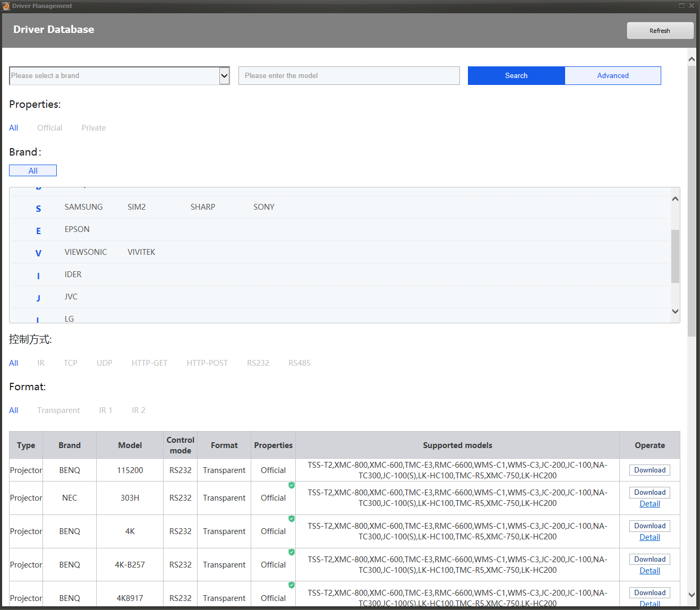
Task: Open Detail link for NEC 303H driver
Action: [x=650, y=504]
